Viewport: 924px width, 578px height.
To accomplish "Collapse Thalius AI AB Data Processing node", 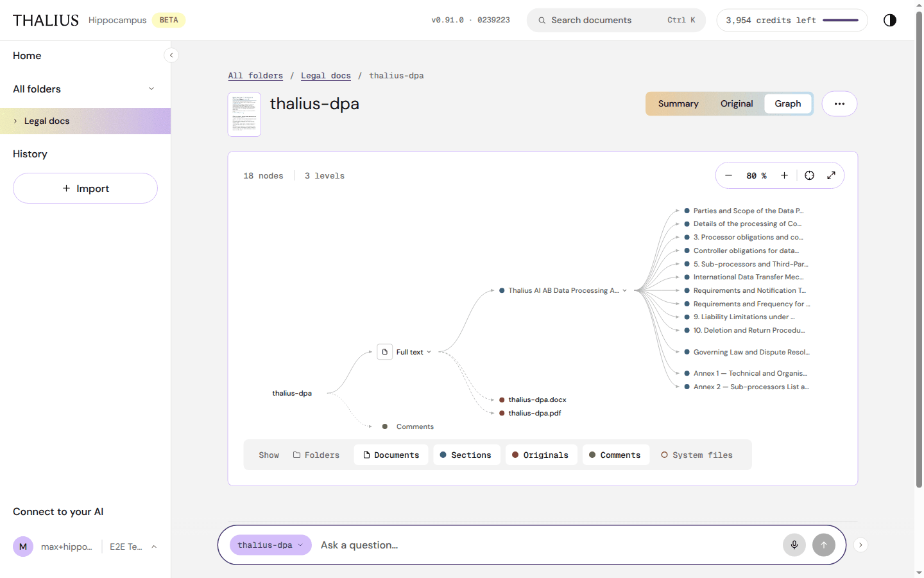I will coord(624,290).
